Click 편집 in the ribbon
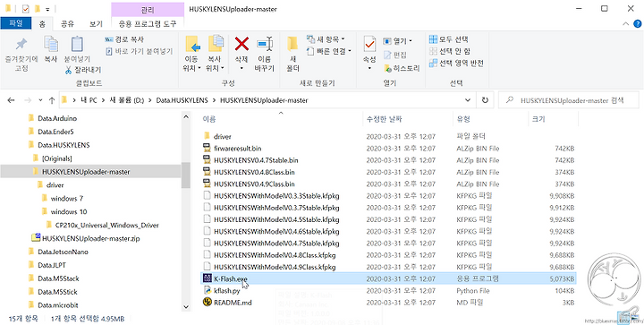Screen dimensions: 644x325 (x=395, y=55)
